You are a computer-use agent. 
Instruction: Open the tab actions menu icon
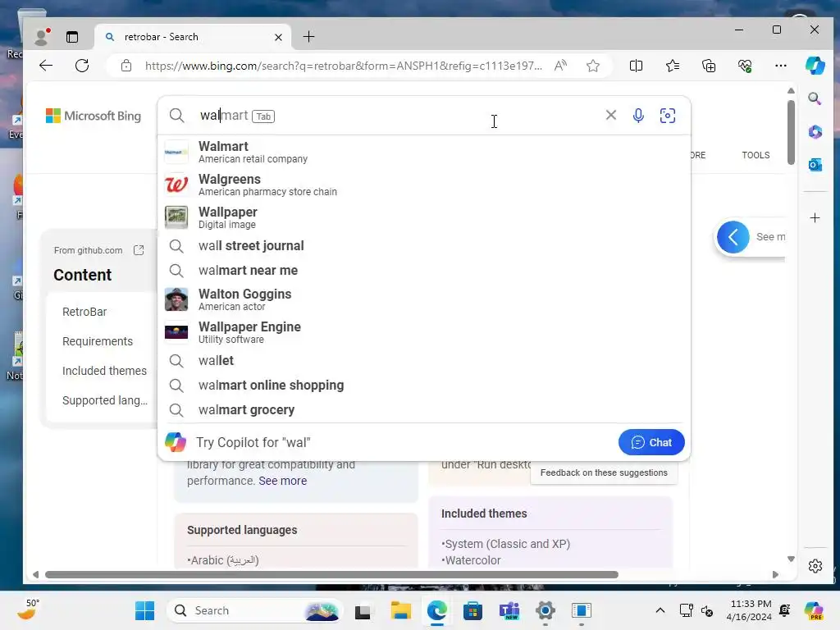(72, 37)
